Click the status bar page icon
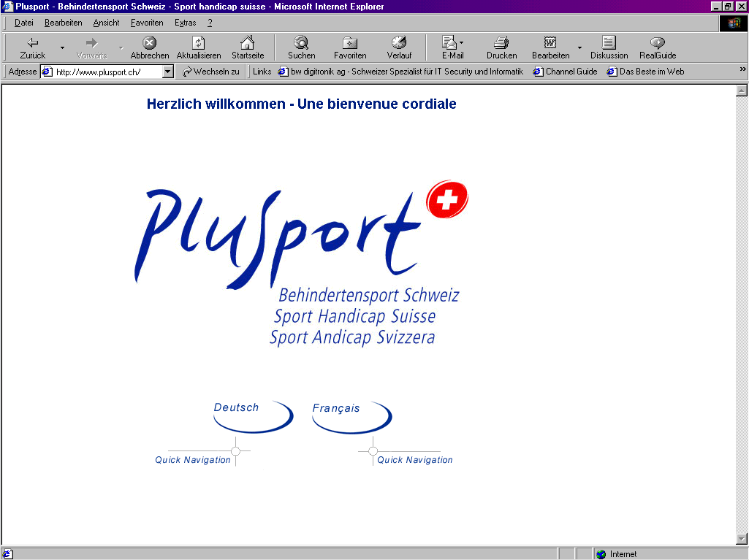The height and width of the screenshot is (560, 749). (7, 553)
